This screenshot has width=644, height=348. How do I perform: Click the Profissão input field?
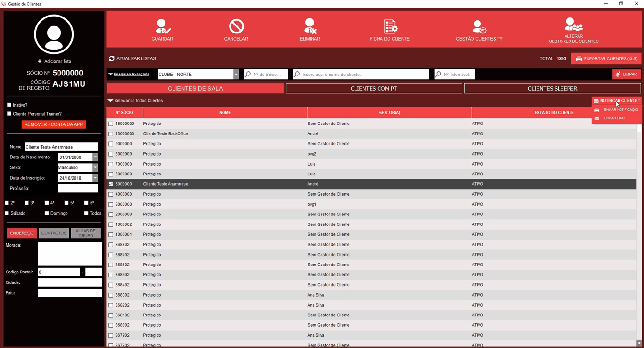point(78,188)
